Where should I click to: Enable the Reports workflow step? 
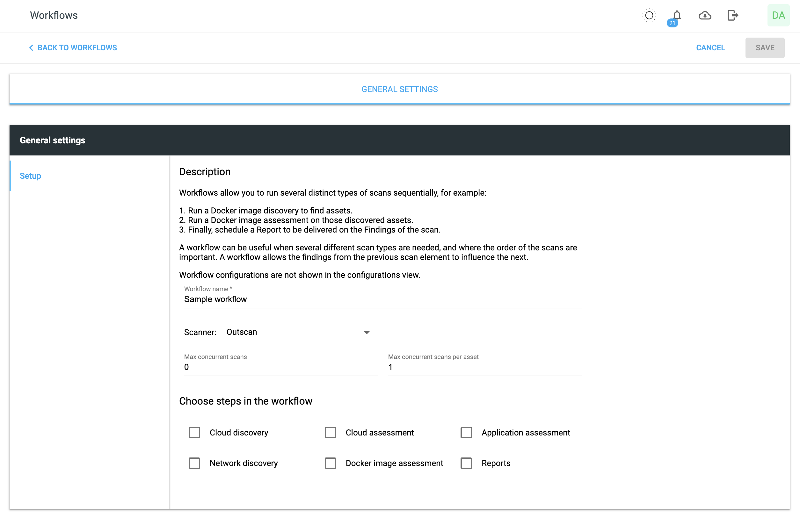[x=466, y=463]
